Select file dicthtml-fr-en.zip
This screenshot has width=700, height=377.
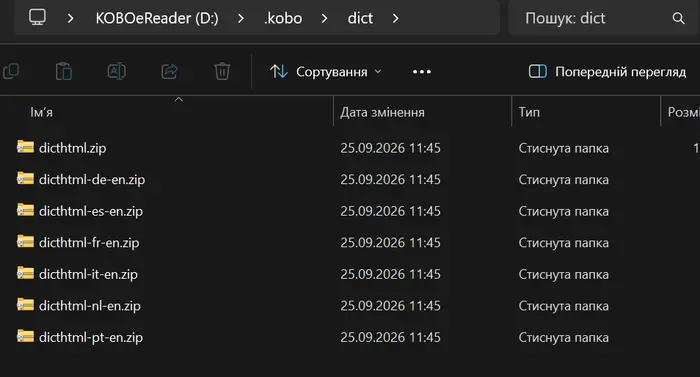tap(89, 243)
